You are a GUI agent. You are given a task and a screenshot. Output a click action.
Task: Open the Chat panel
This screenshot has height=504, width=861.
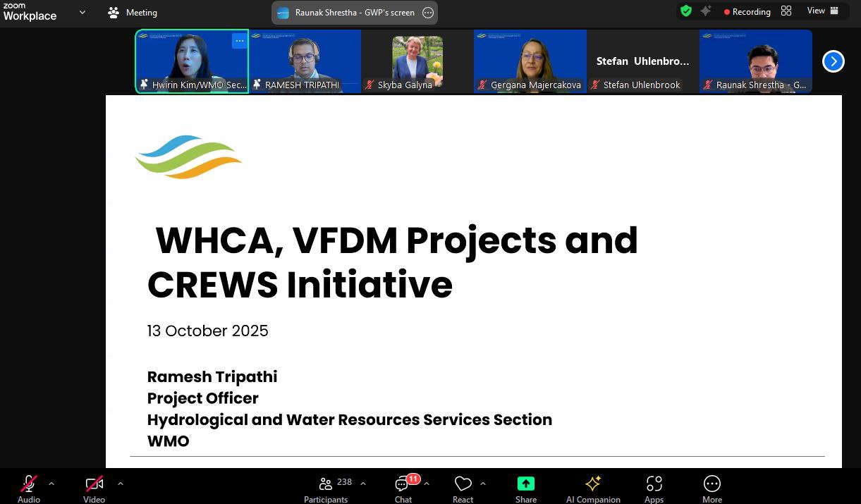[403, 488]
